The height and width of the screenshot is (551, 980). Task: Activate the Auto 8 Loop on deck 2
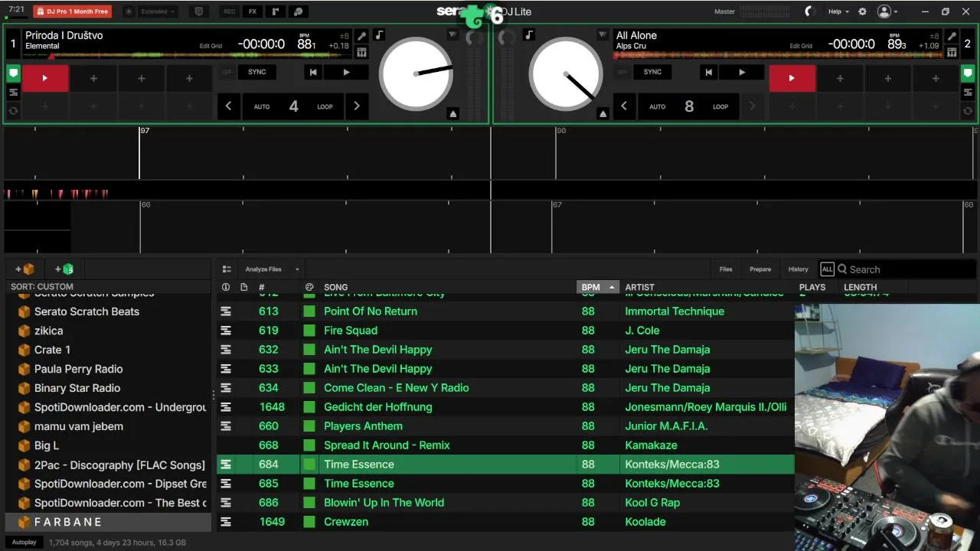(x=688, y=106)
